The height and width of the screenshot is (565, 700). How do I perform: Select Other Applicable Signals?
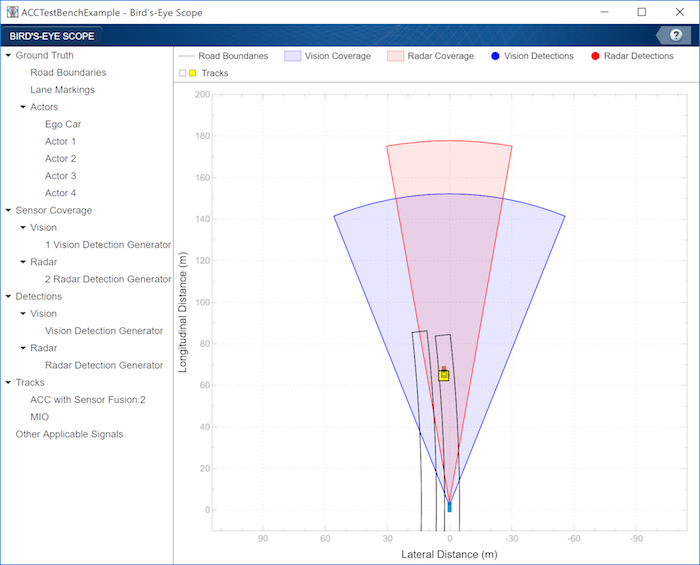tap(69, 434)
